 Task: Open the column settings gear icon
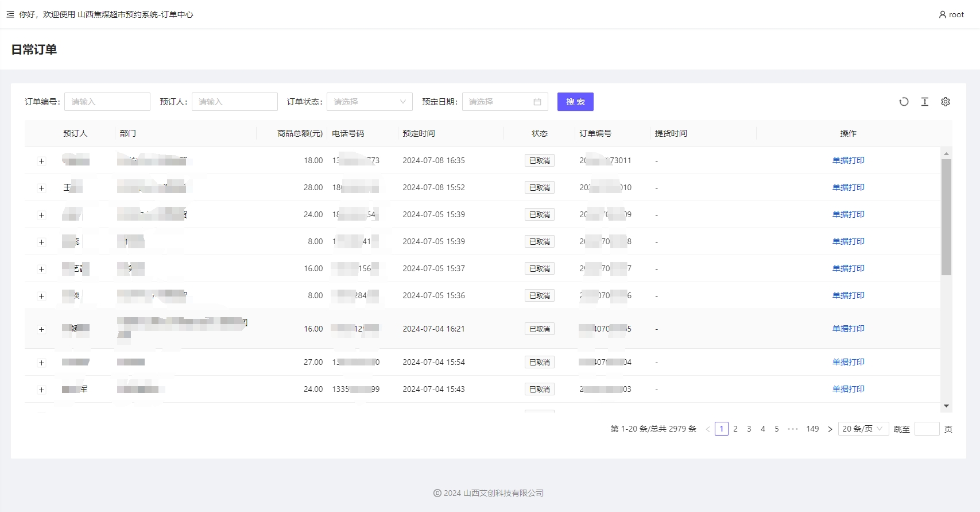click(x=946, y=102)
